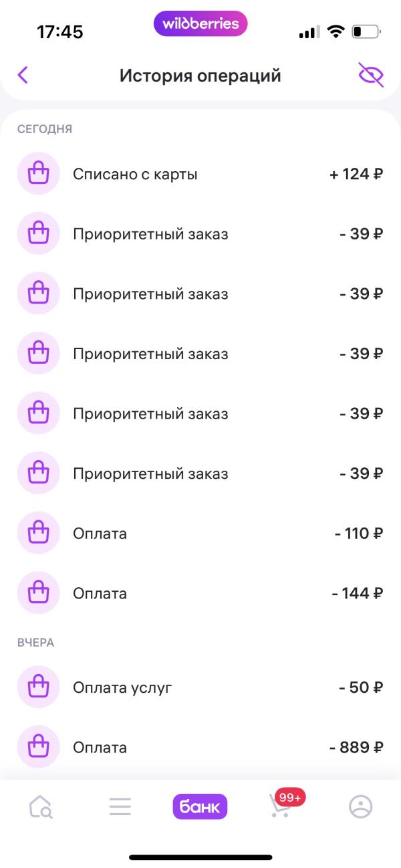The height and width of the screenshot is (868, 401).
Task: Tap bag icon beside Списано с карты
Action: coord(38,174)
